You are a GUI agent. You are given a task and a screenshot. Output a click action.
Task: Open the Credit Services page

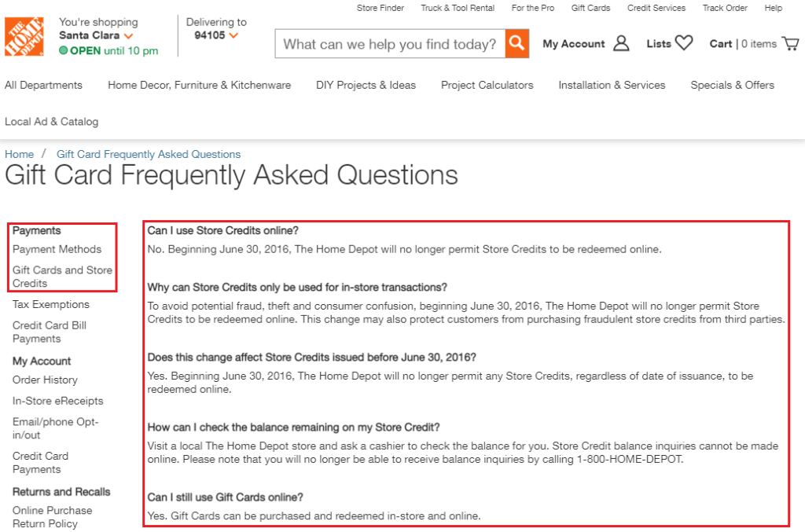pos(656,8)
